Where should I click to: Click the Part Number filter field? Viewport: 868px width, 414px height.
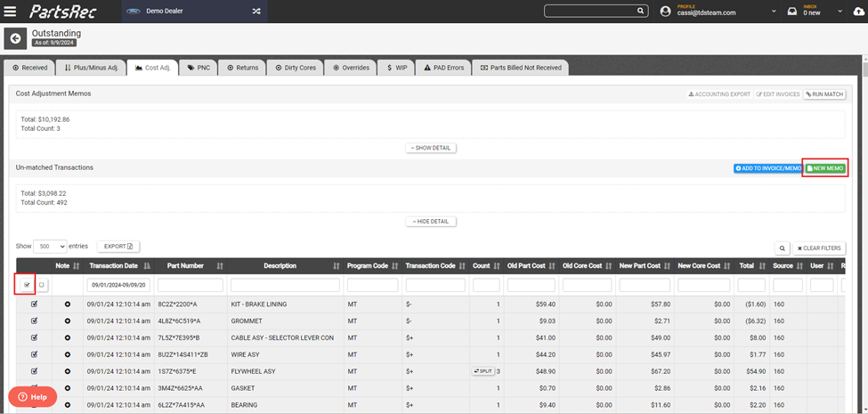191,285
